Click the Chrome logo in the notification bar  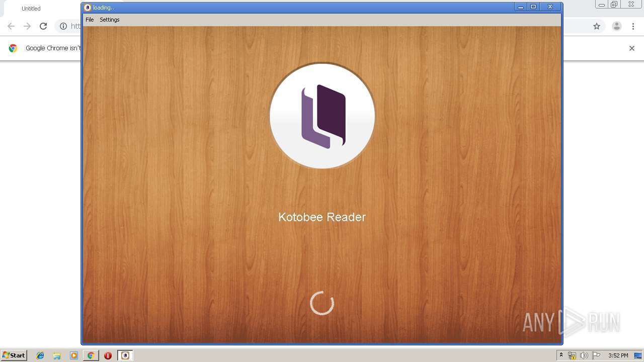point(13,48)
